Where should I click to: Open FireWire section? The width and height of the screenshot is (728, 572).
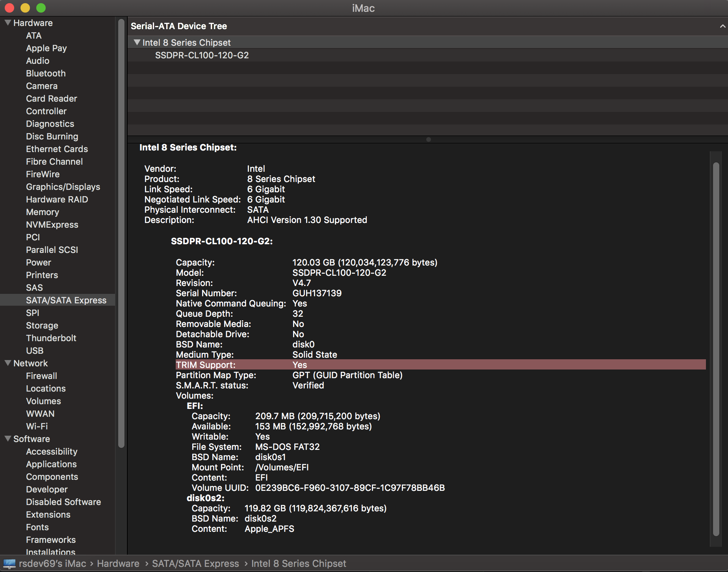(43, 174)
